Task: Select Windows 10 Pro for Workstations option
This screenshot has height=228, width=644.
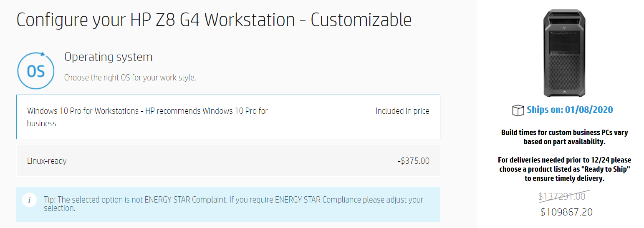Action: click(228, 117)
